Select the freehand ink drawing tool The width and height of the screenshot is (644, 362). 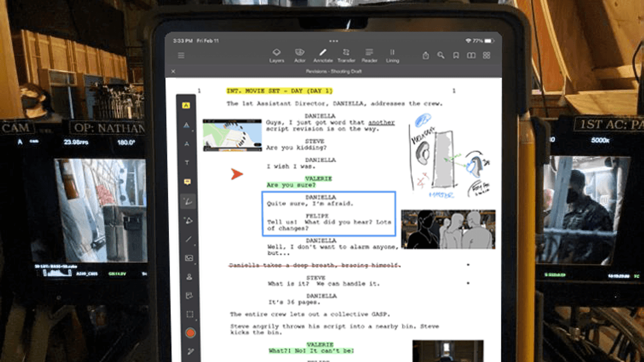coord(188,201)
